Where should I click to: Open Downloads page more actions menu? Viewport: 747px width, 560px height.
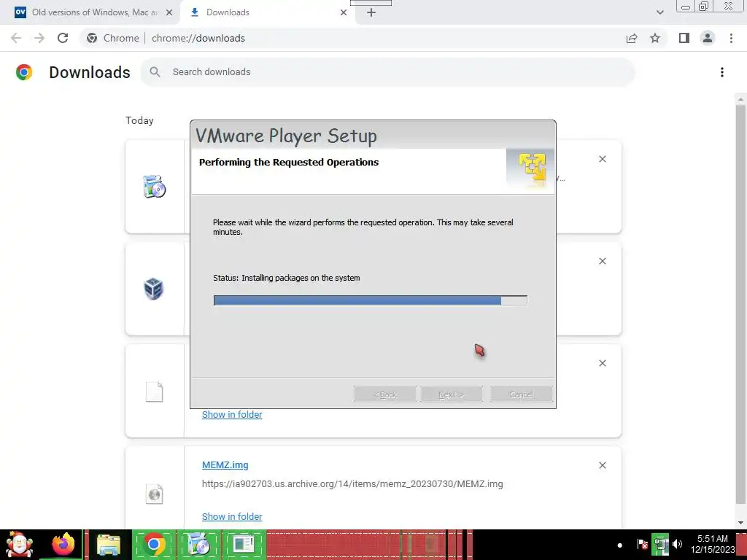point(722,72)
